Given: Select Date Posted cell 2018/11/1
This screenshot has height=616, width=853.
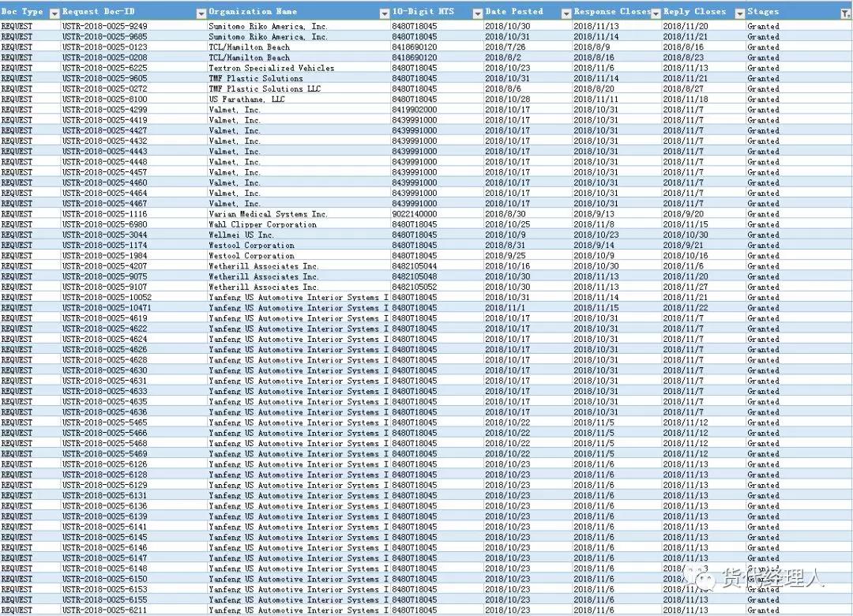Looking at the screenshot, I should click(528, 307).
